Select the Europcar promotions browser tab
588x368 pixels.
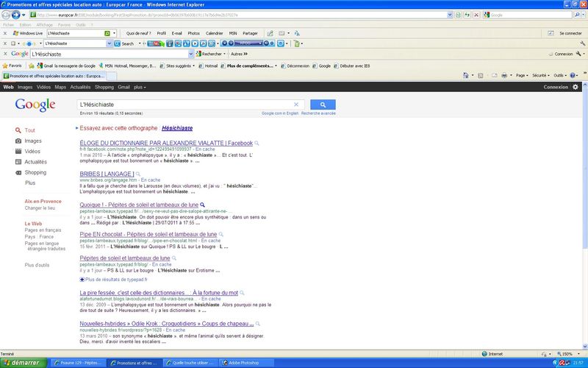click(54, 76)
